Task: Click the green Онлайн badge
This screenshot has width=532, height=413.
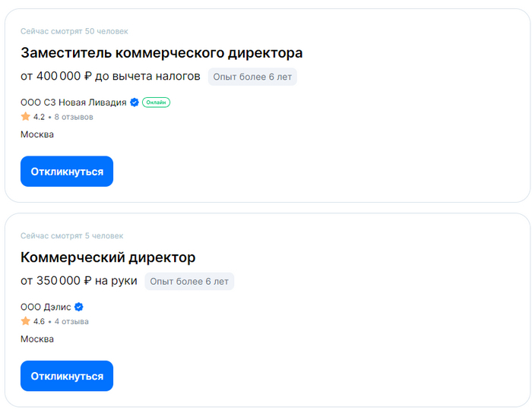Action: [x=156, y=102]
